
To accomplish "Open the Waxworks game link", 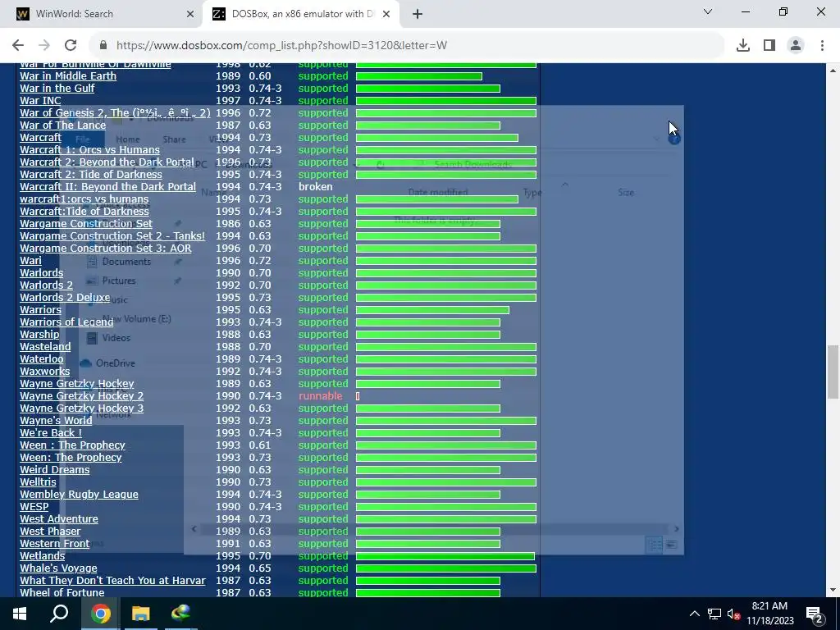I will pos(45,372).
